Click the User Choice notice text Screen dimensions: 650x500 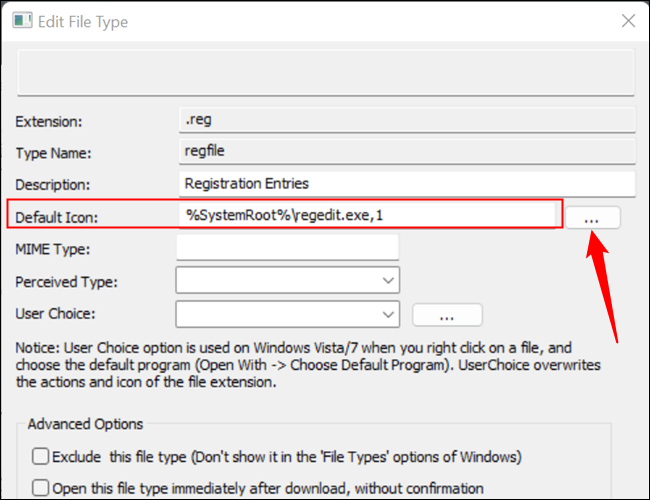coord(308,365)
